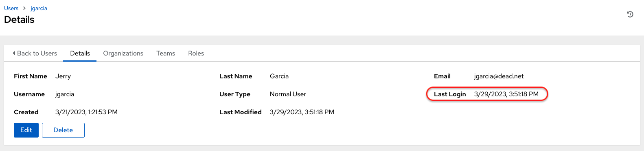
Task: Open the Teams tab
Action: tap(166, 53)
